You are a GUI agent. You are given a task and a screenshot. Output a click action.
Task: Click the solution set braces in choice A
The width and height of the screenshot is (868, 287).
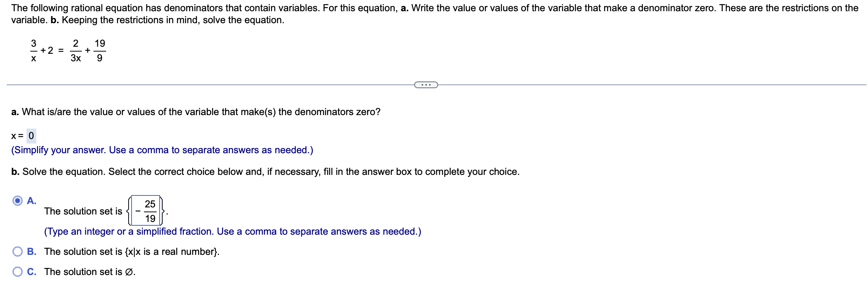pos(130,211)
